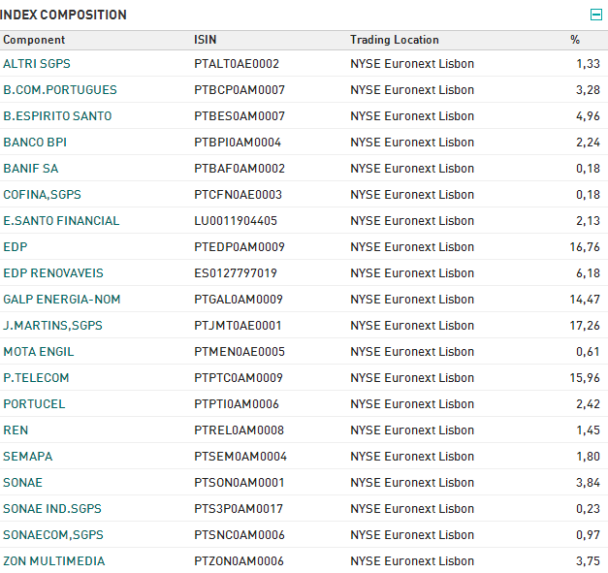The height and width of the screenshot is (573, 608).
Task: Select ISIN PTMEN0AE0005
Action: [240, 352]
